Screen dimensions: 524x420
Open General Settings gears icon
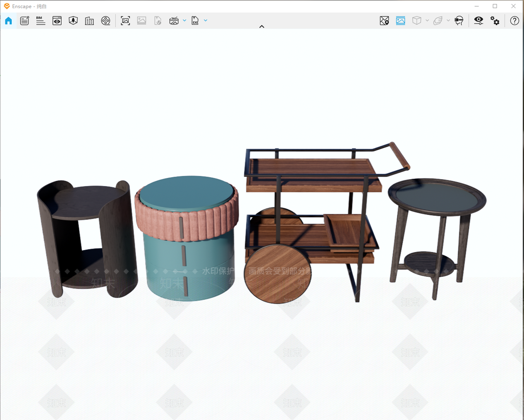tap(495, 21)
